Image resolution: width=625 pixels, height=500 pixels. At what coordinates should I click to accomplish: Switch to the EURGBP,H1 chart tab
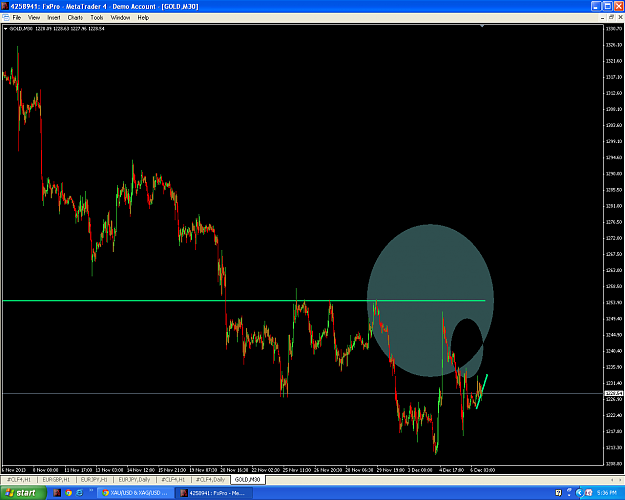pyautogui.click(x=56, y=480)
